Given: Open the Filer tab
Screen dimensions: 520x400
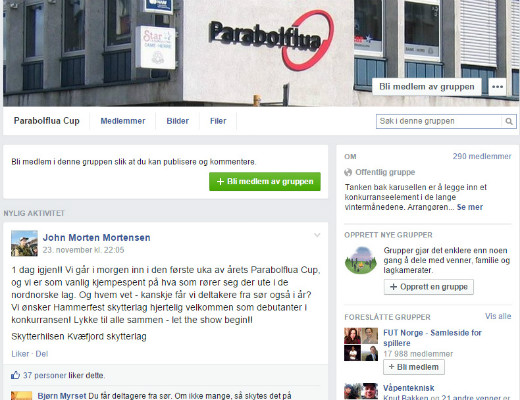Looking at the screenshot, I should click(x=218, y=121).
